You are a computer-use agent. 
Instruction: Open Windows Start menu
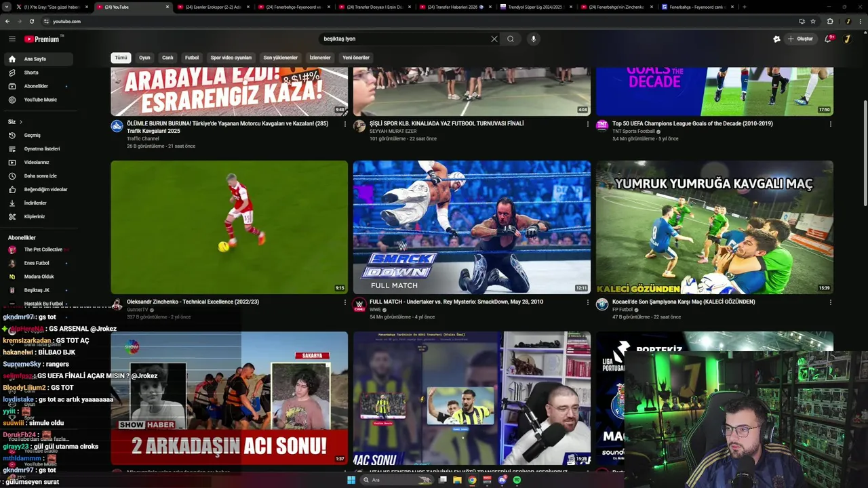pos(351,480)
